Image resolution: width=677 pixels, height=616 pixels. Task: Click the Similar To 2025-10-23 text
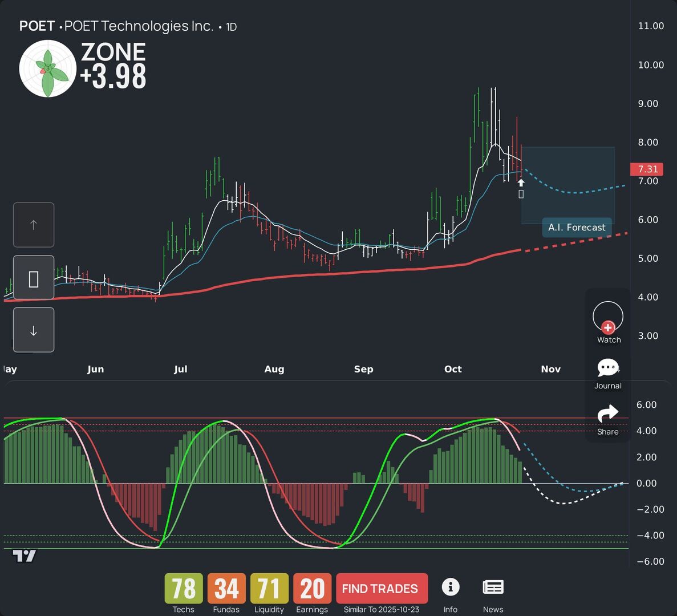381,610
